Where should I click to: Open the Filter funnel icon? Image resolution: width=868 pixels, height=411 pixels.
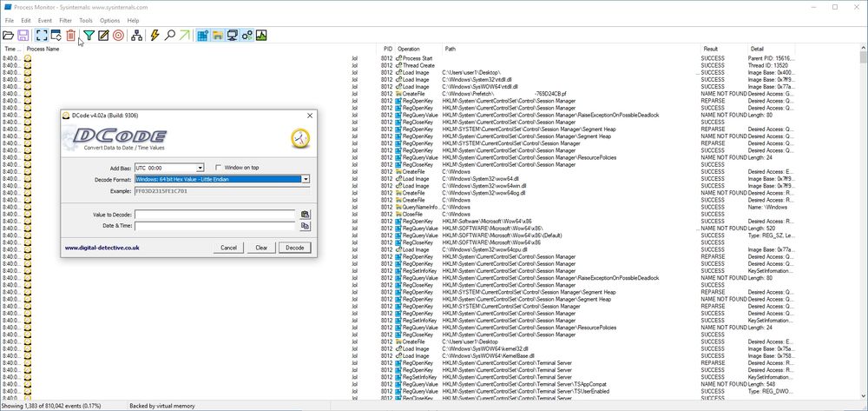tap(89, 36)
